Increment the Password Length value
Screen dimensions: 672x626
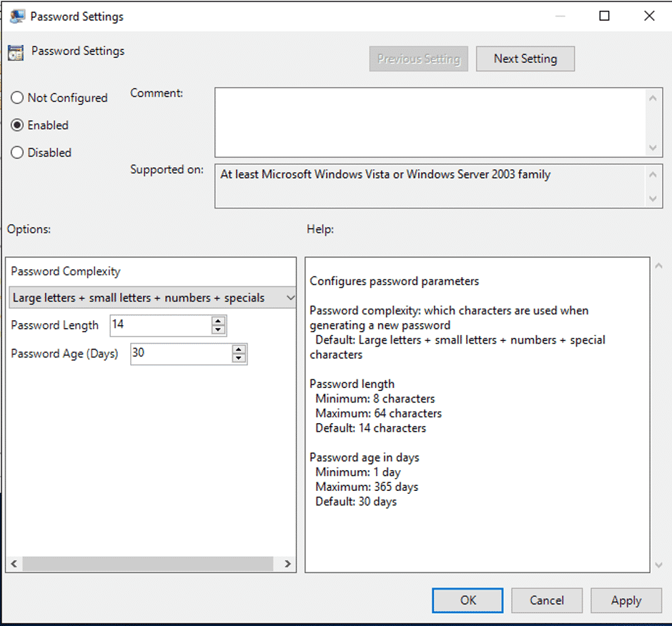pos(217,322)
